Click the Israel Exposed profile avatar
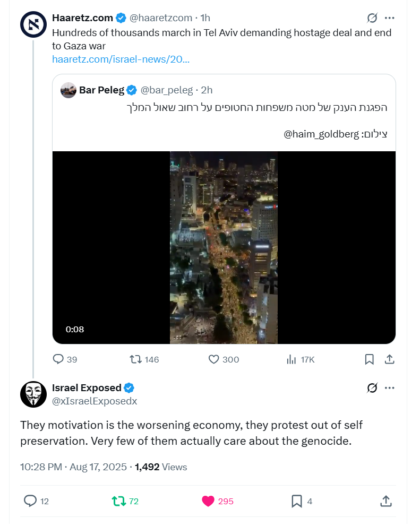420x526 pixels. [x=33, y=394]
